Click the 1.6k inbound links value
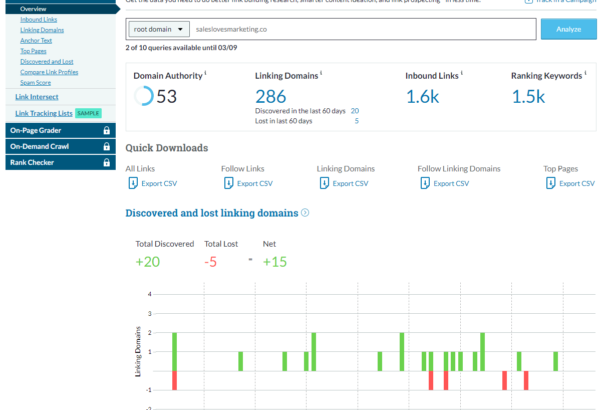This screenshot has height=410, width=600. [x=422, y=96]
